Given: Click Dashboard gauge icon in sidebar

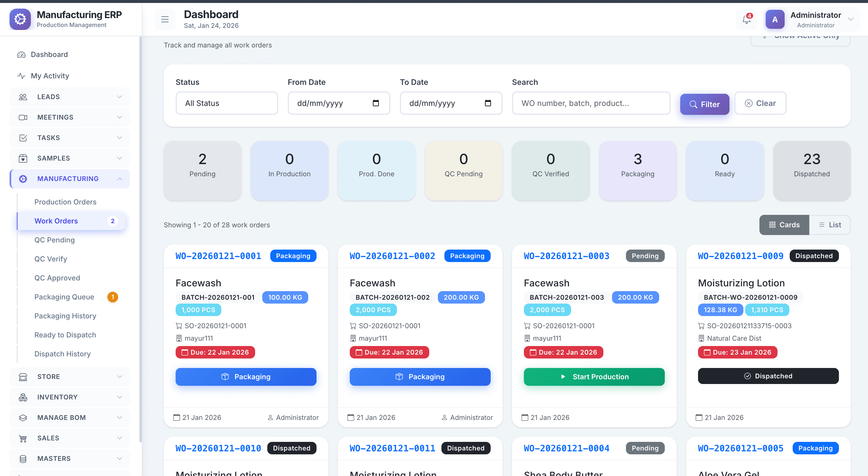Looking at the screenshot, I should pyautogui.click(x=22, y=55).
